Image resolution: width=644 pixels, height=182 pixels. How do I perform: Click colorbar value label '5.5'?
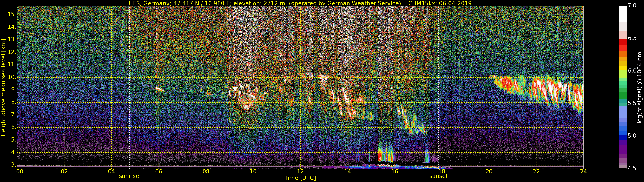click(x=632, y=103)
